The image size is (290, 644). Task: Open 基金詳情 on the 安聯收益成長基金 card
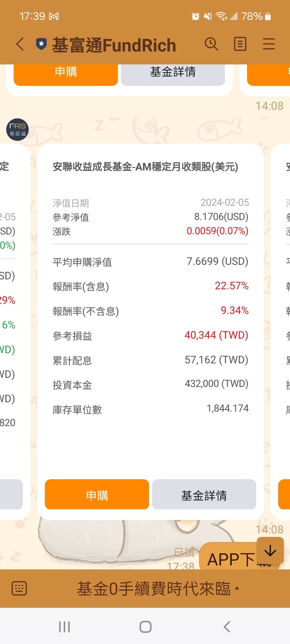pos(204,495)
